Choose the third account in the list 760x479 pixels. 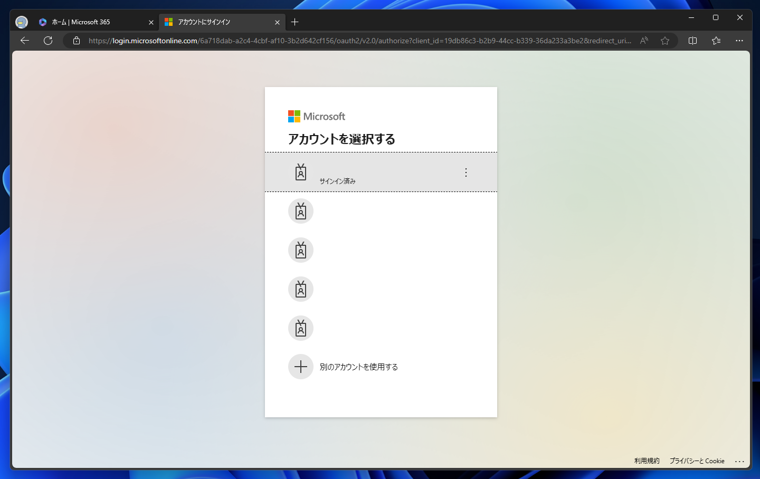click(x=380, y=250)
